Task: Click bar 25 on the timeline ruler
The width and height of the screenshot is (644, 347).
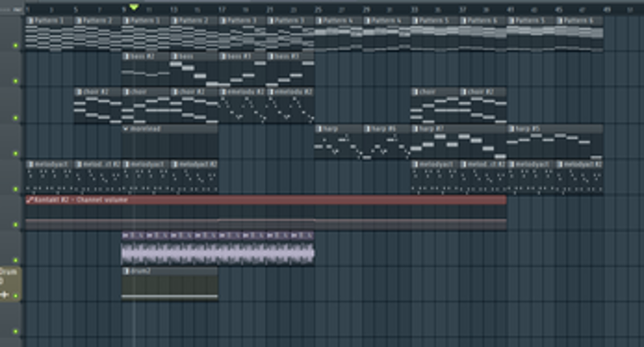Action: point(318,10)
